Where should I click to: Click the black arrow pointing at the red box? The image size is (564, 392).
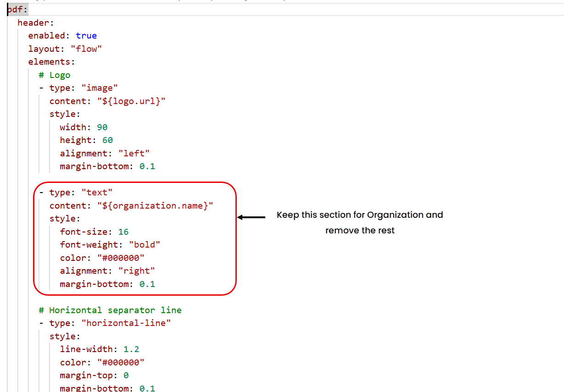[251, 217]
